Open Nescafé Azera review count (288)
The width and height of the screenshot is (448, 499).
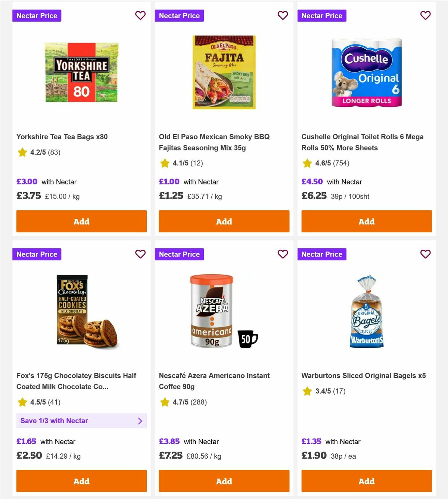(x=199, y=402)
